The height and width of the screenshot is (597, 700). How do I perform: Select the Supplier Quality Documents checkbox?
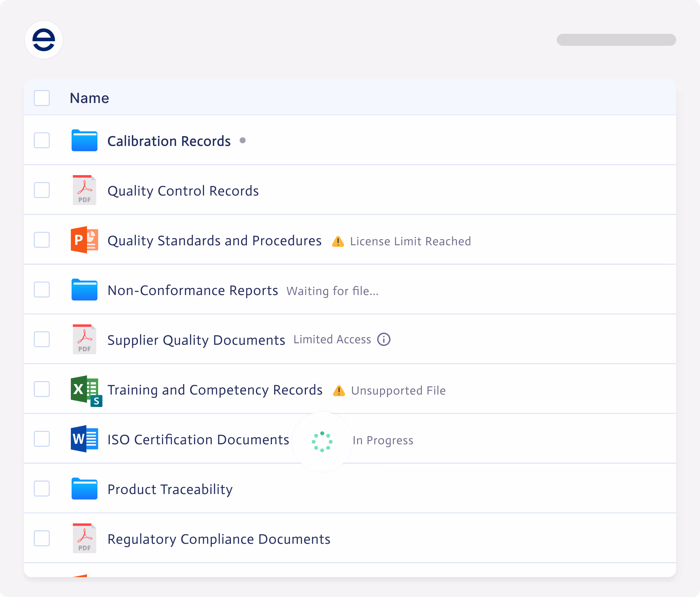42,339
